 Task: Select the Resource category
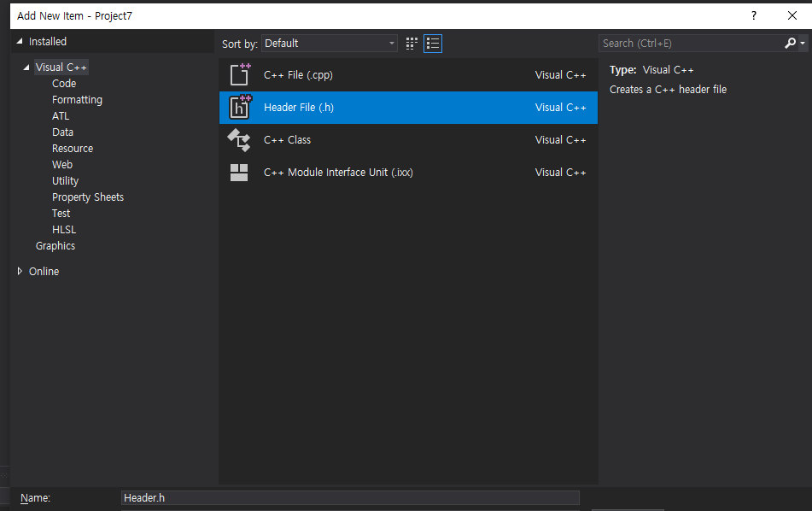pos(73,148)
